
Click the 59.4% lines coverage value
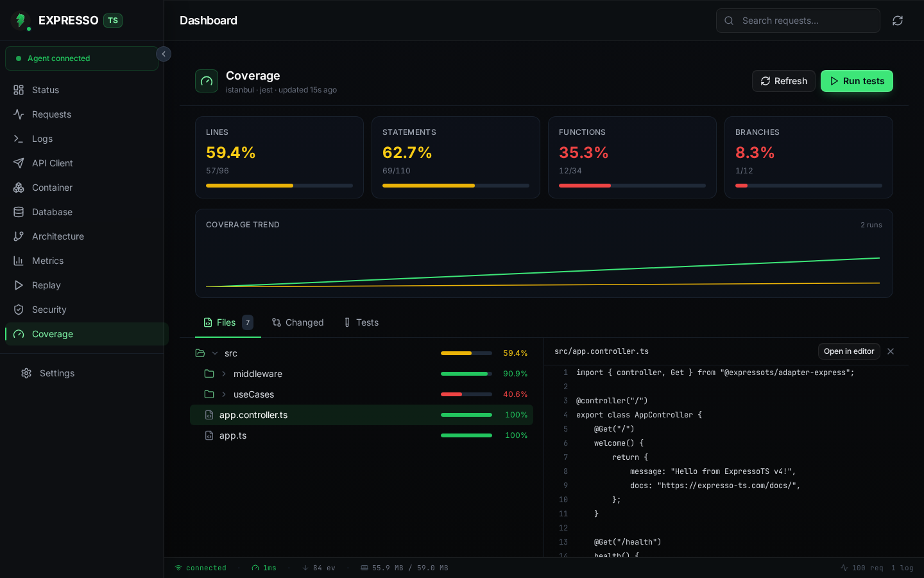tap(231, 153)
